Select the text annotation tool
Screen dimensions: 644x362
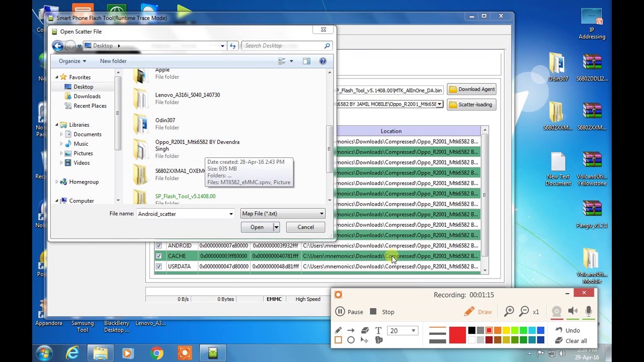pos(378,330)
